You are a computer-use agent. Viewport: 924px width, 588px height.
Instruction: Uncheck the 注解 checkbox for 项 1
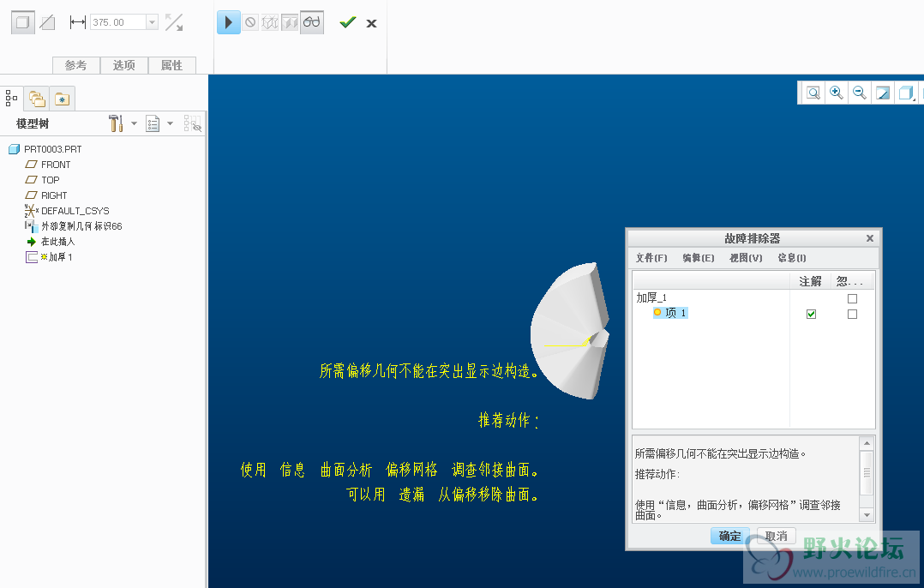pos(812,314)
